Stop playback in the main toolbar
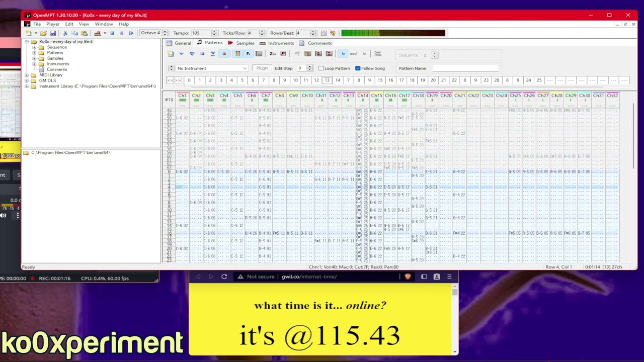This screenshot has height=362, width=644. pos(112,33)
